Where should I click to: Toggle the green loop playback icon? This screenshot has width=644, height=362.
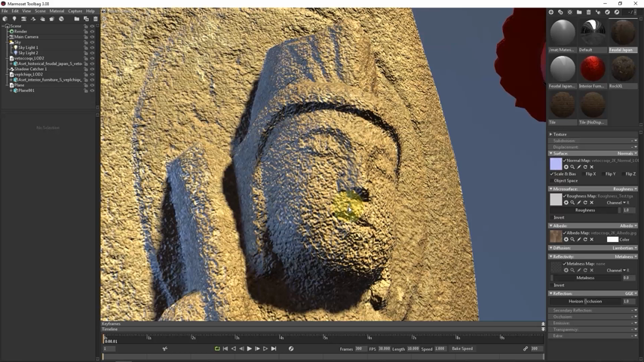point(217,349)
